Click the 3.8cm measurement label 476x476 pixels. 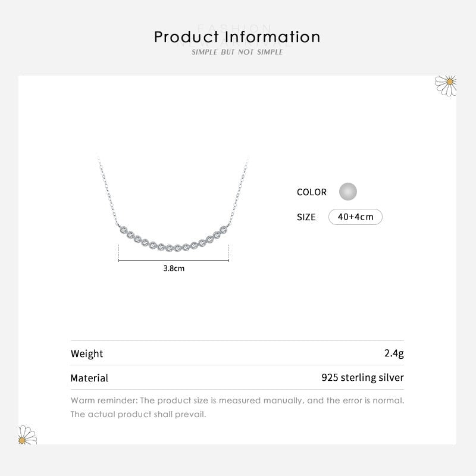click(x=174, y=268)
